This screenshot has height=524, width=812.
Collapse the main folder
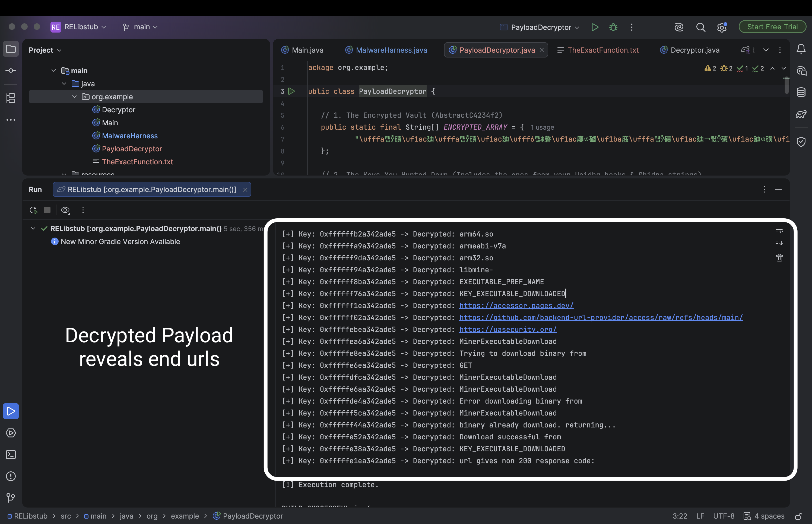tap(53, 71)
